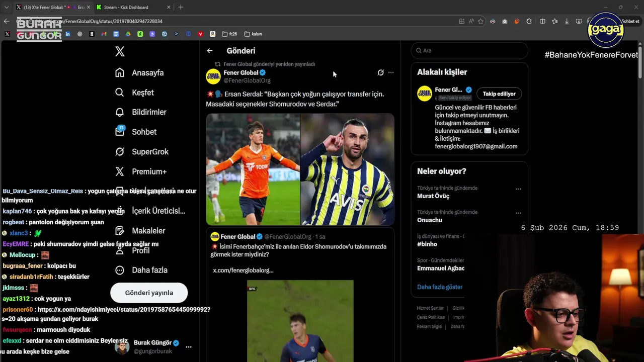Open the tab search dropdown arrow
This screenshot has height=362, width=644.
click(x=6, y=7)
